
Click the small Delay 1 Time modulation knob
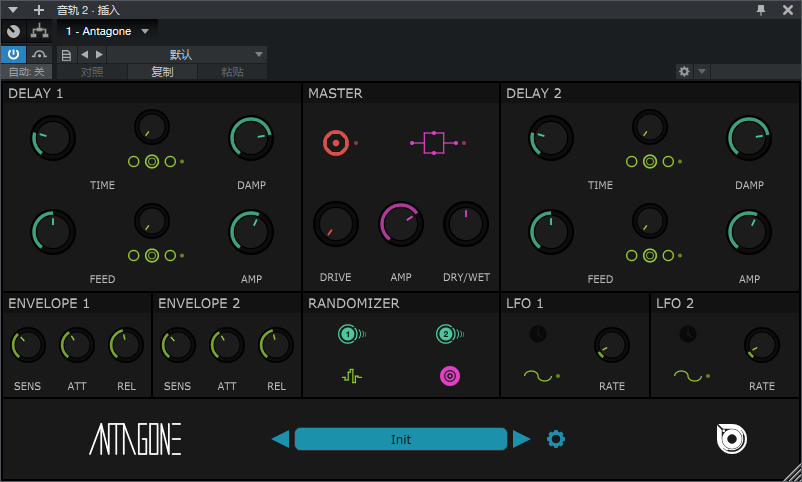152,127
